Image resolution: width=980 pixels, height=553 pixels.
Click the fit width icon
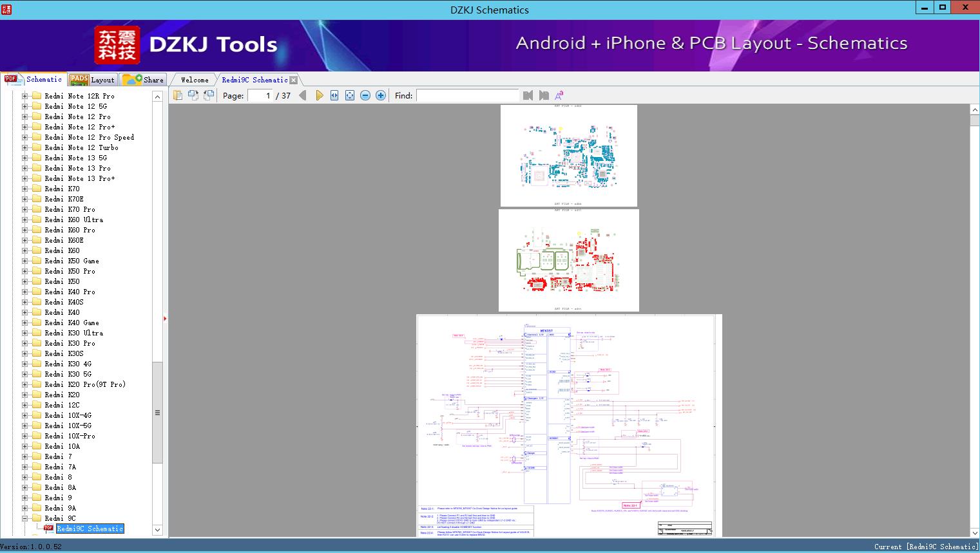pyautogui.click(x=334, y=95)
